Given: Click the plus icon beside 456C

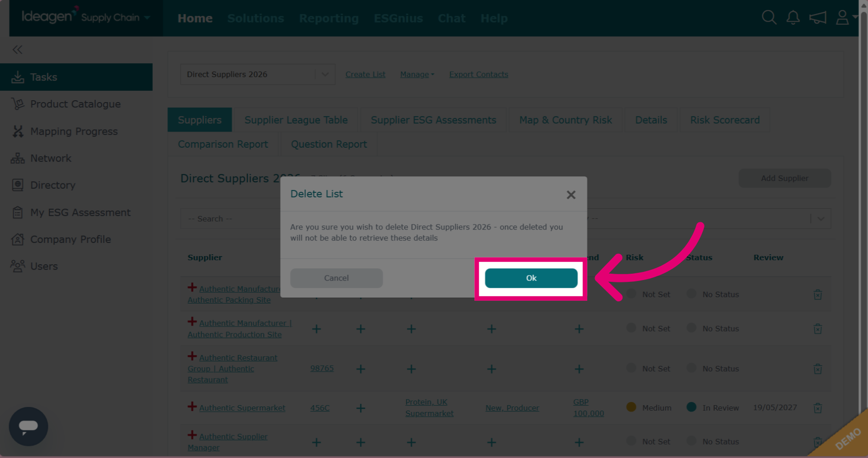Looking at the screenshot, I should point(361,408).
